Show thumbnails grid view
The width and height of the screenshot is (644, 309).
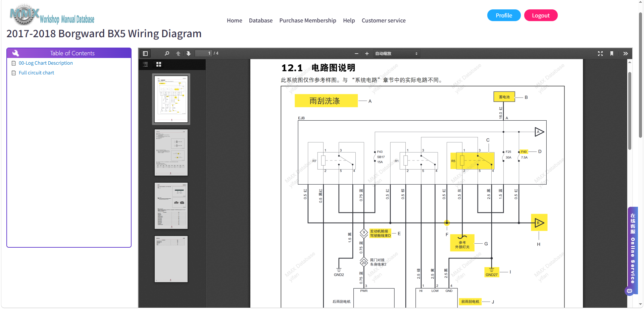point(159,64)
